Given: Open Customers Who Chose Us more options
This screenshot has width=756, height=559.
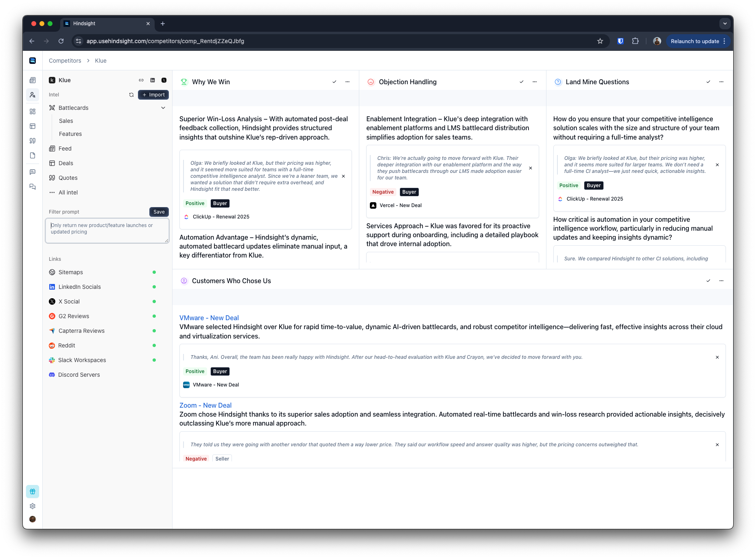Looking at the screenshot, I should (x=721, y=281).
